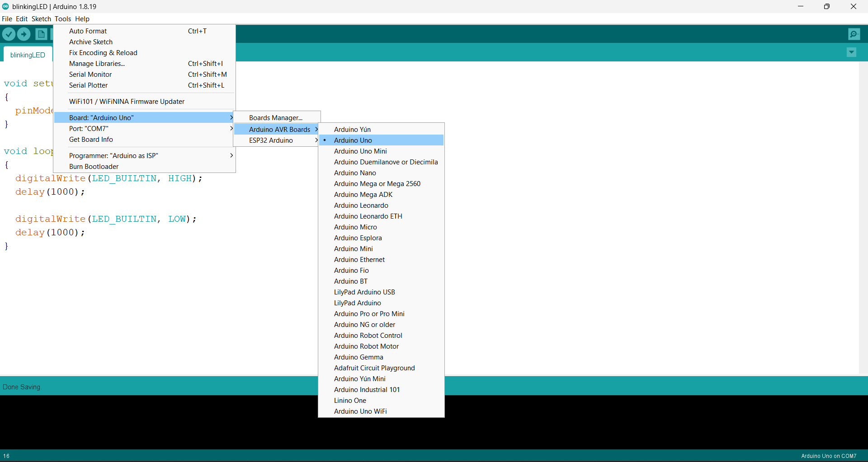Open WiFi101 / WiFiNINA Firmware Updater

[x=145, y=102]
